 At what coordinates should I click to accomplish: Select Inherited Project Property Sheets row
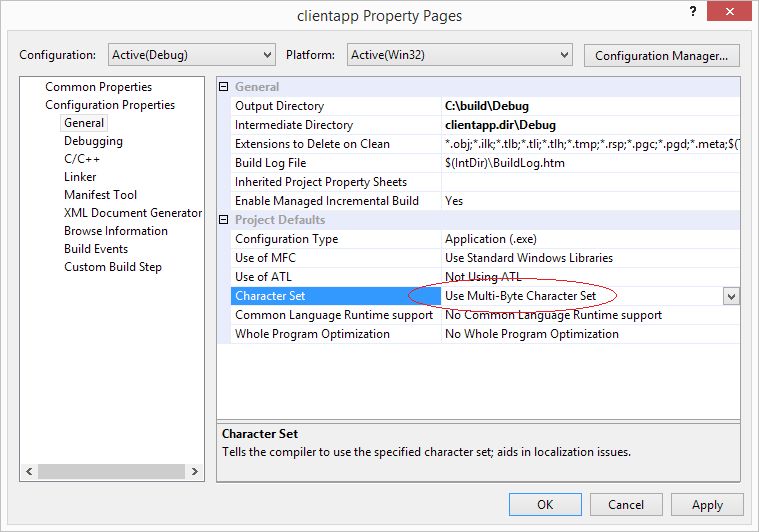[x=336, y=182]
